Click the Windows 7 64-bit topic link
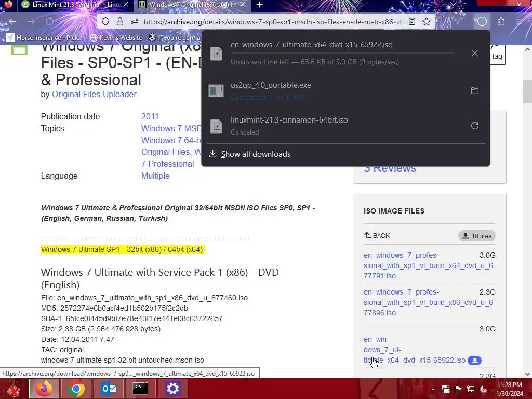Image resolution: width=532 pixels, height=399 pixels. [171, 140]
